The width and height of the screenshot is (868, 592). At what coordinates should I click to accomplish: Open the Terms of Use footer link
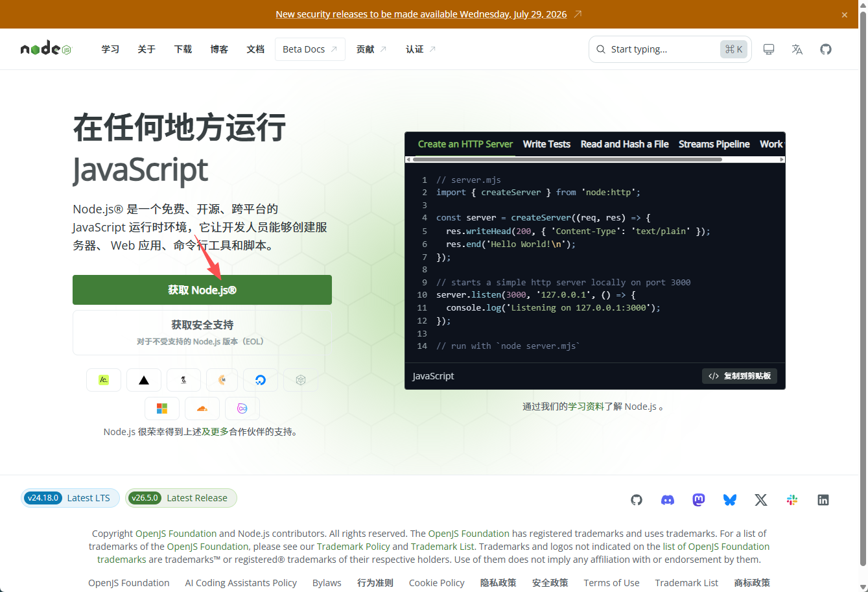(611, 583)
